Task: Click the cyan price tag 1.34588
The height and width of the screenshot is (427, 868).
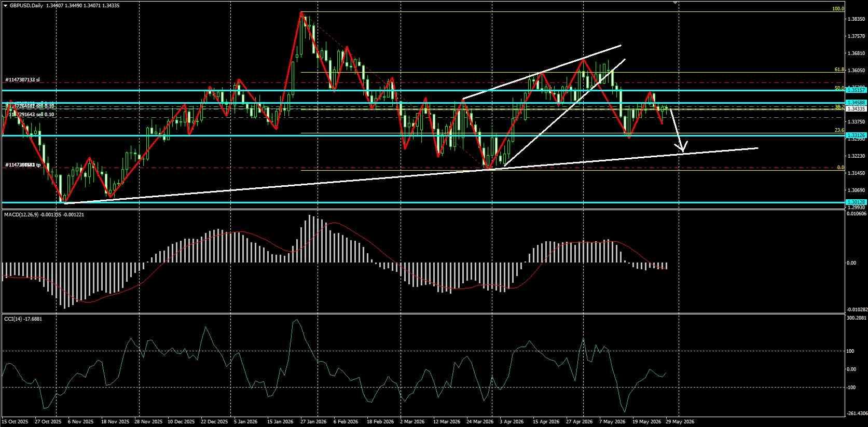Action: (x=856, y=103)
